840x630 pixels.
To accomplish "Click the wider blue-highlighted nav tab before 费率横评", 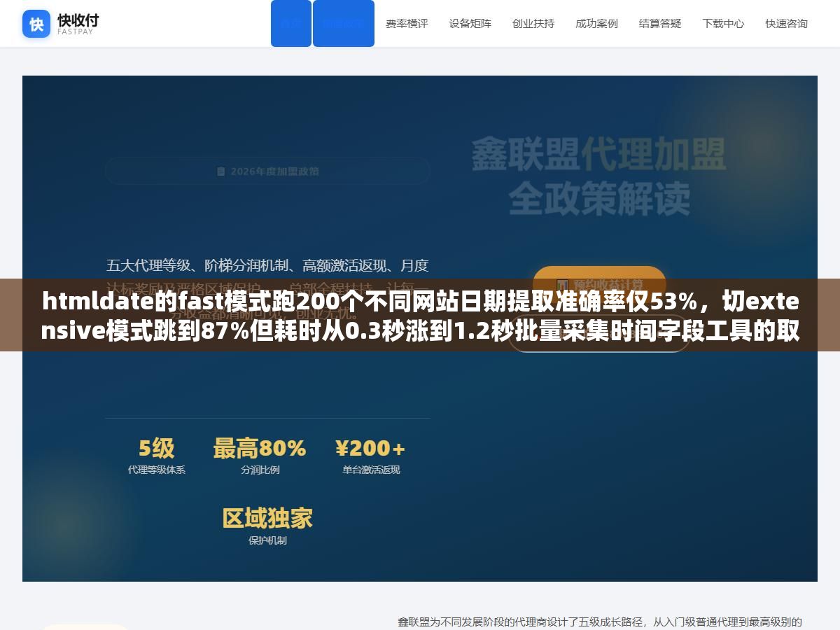I will click(x=343, y=23).
